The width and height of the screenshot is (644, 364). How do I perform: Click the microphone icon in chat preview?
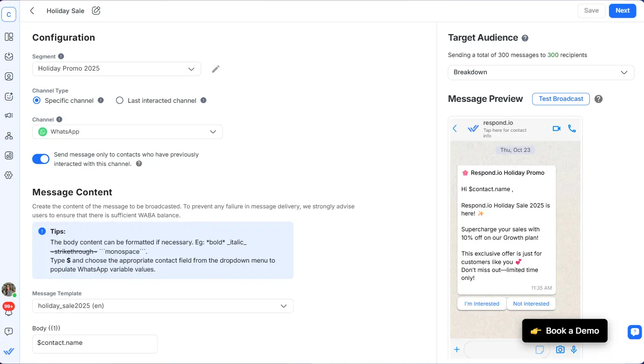click(x=573, y=349)
